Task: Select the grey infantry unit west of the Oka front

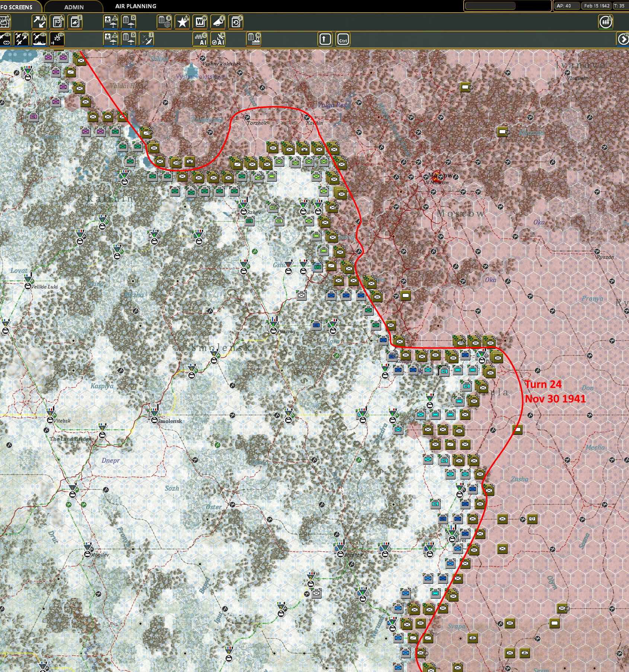Action: (301, 295)
